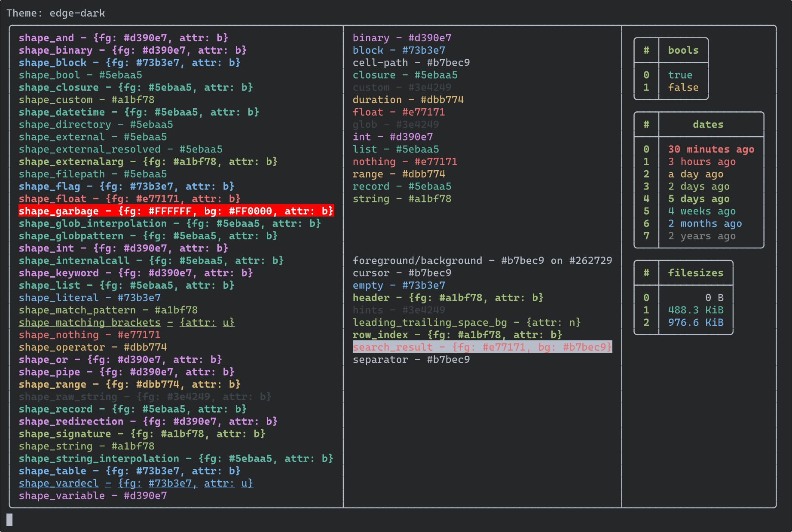Screen dimensions: 792x532
Task: Select '4 weeks ago' date cell
Action: (x=702, y=211)
